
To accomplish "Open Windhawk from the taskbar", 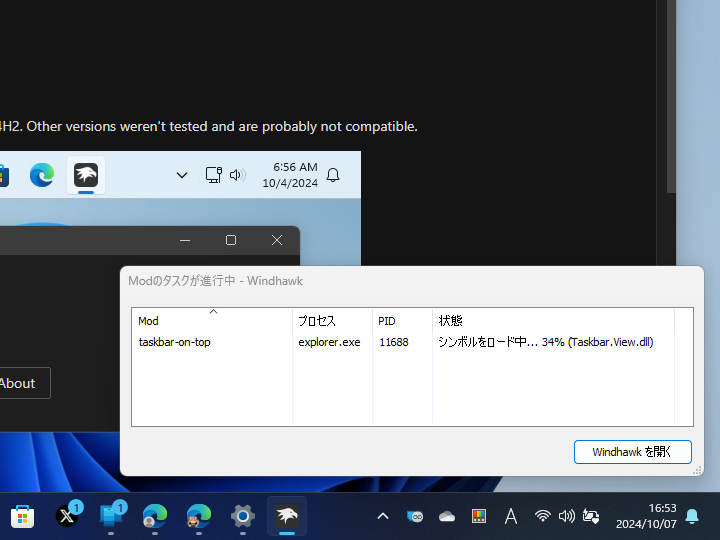I will pyautogui.click(x=287, y=516).
